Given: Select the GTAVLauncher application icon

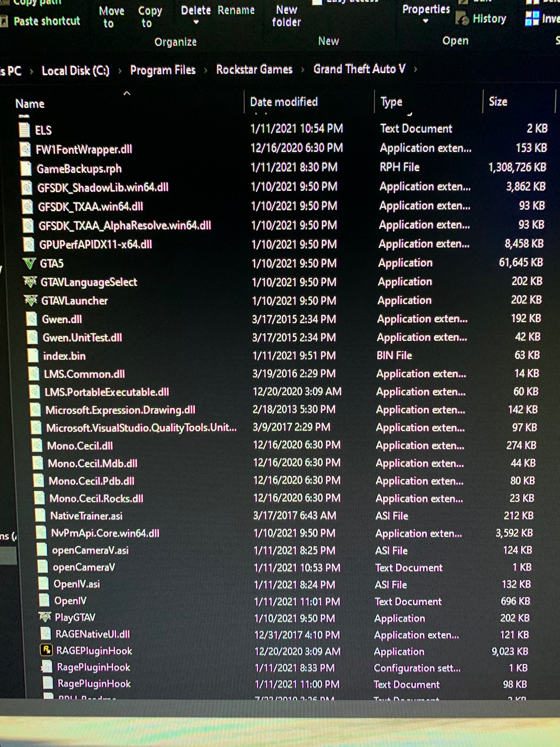Looking at the screenshot, I should [31, 301].
